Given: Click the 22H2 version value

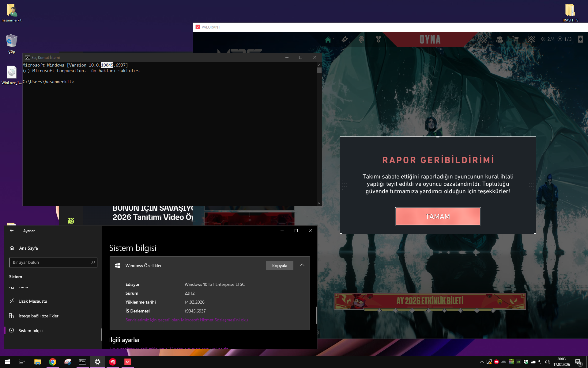Looking at the screenshot, I should 190,293.
